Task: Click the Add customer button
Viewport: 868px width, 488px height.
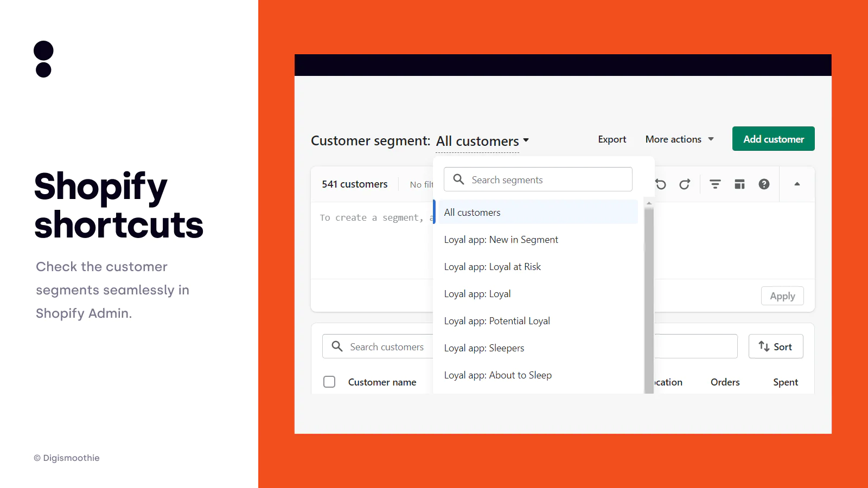Action: coord(774,139)
